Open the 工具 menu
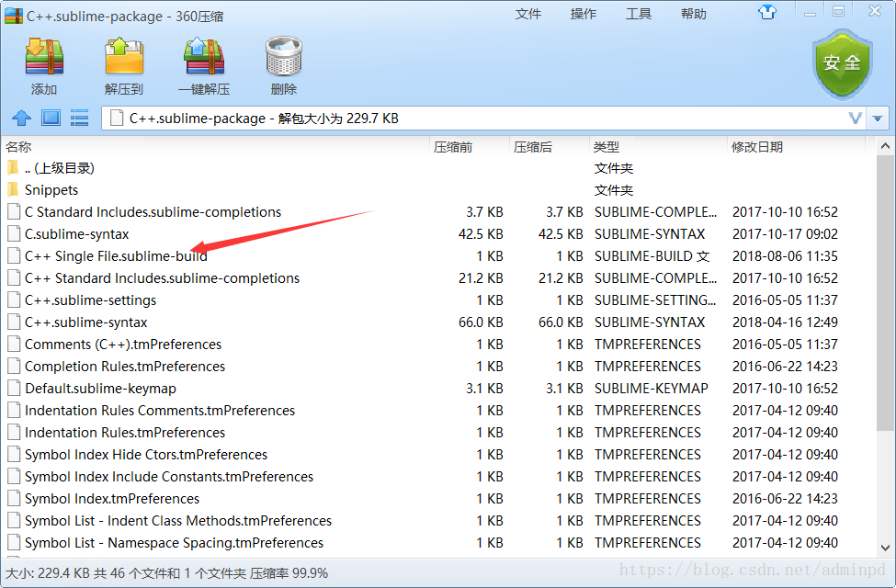The width and height of the screenshot is (896, 588). [639, 15]
